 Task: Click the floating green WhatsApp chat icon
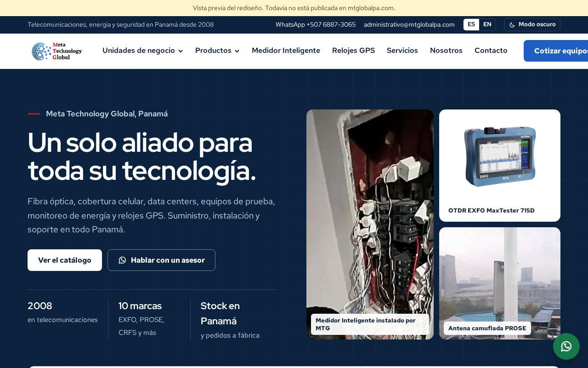point(566,346)
